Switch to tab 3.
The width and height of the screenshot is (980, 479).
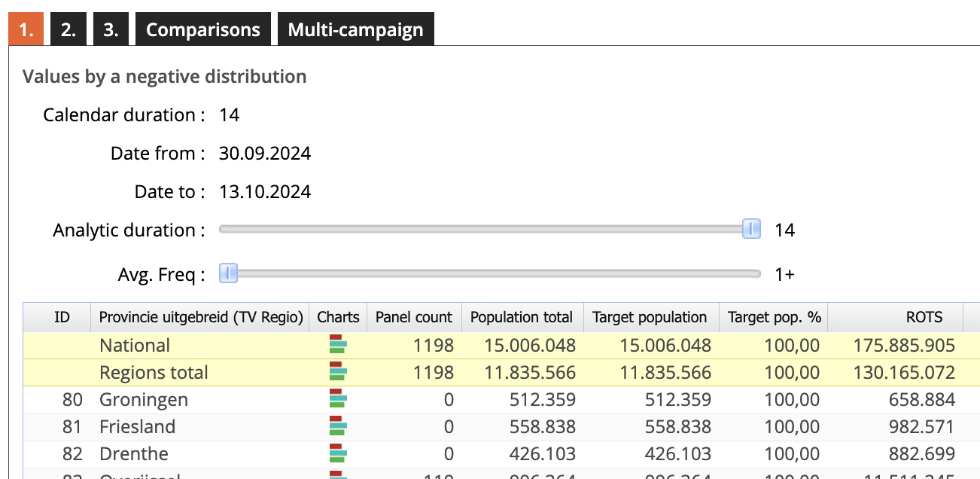[111, 30]
